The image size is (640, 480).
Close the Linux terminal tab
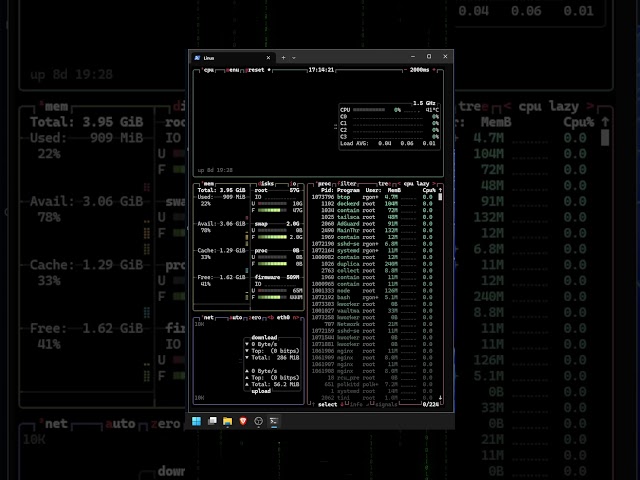click(268, 58)
